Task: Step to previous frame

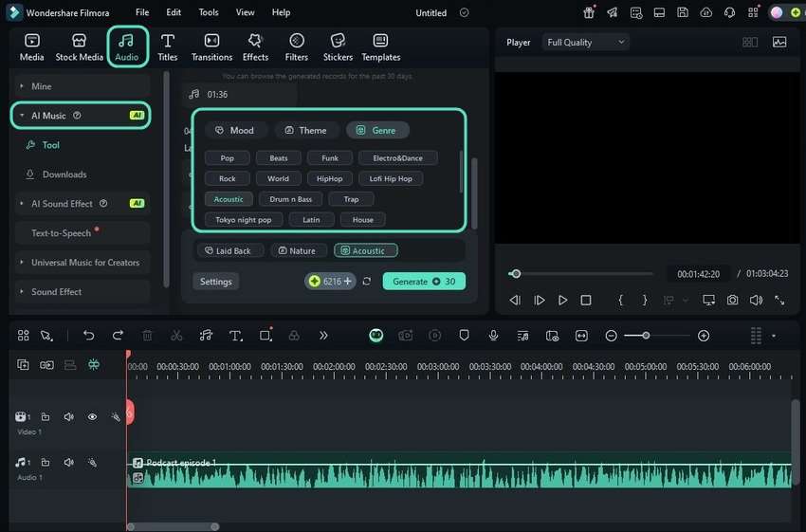Action: (515, 300)
